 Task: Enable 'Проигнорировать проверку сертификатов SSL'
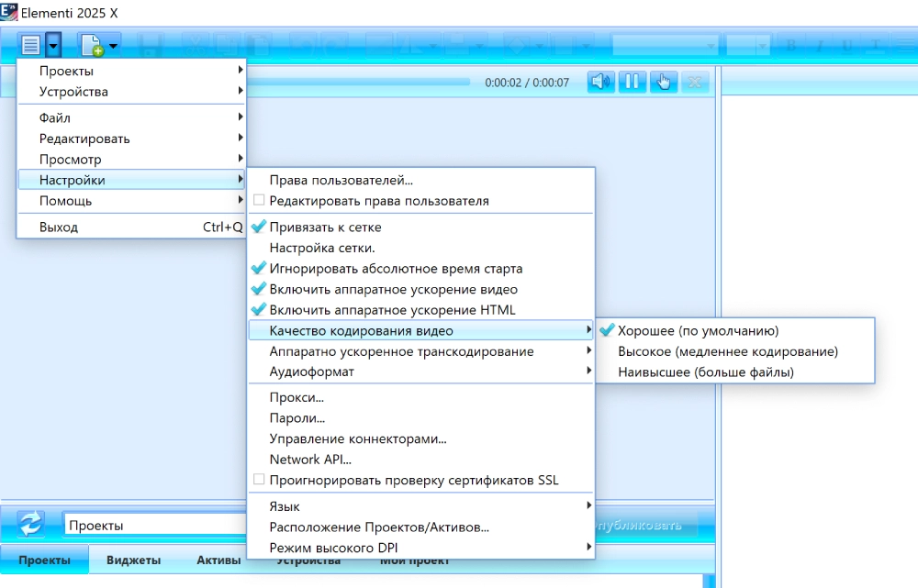260,481
